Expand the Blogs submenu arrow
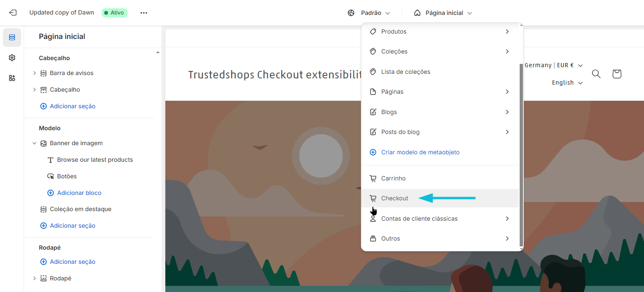Image resolution: width=644 pixels, height=292 pixels. [x=507, y=112]
